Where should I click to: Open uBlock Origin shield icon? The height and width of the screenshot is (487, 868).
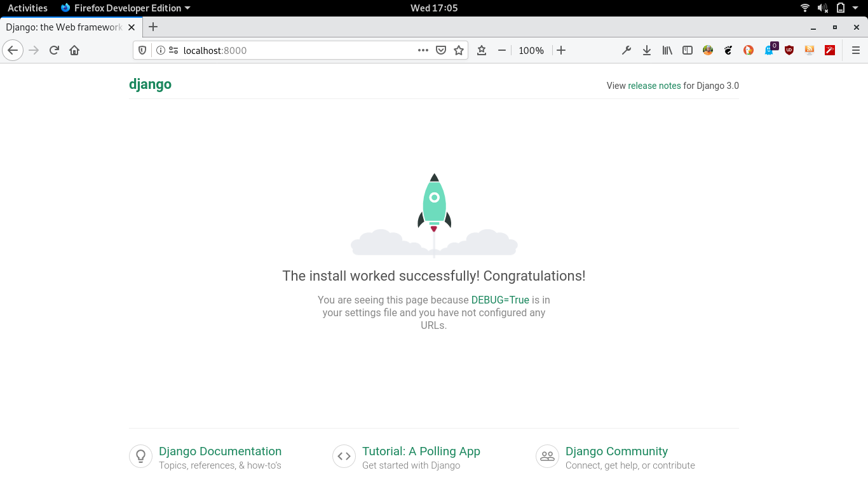pos(789,50)
